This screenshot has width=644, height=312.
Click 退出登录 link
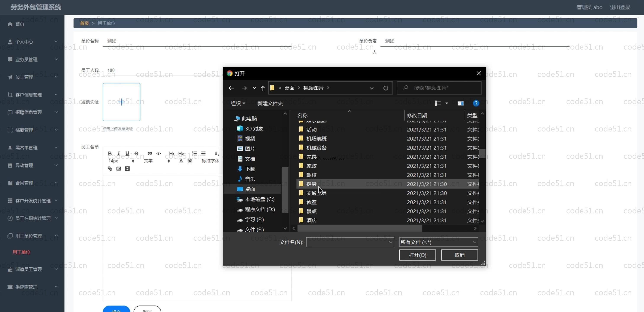pos(620,7)
